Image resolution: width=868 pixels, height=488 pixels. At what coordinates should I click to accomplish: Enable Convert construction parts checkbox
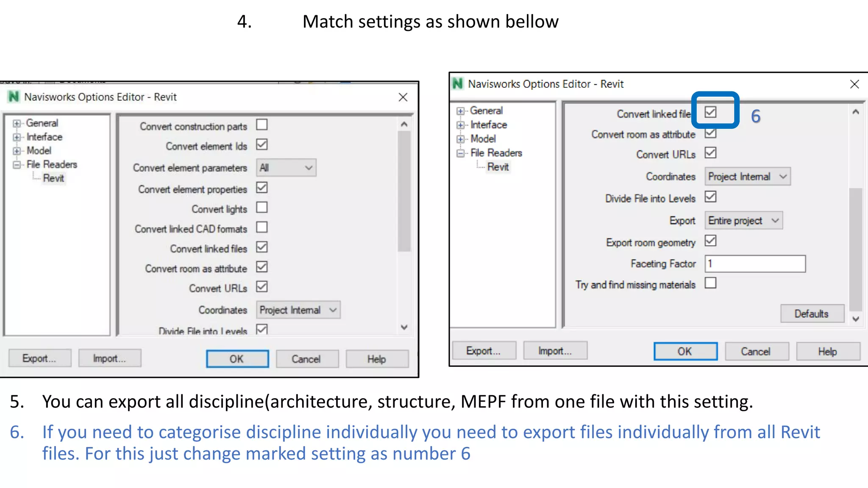coord(262,125)
